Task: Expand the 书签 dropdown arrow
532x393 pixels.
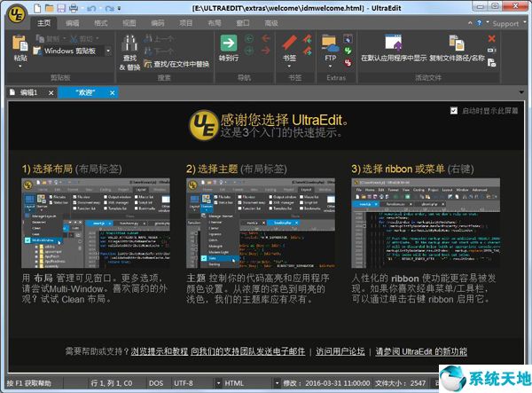Action: 289,67
